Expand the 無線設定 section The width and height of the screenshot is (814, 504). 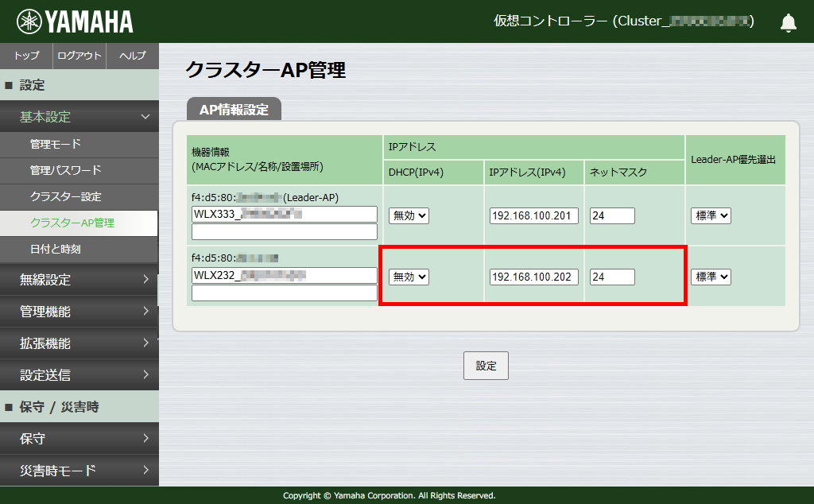click(x=79, y=280)
